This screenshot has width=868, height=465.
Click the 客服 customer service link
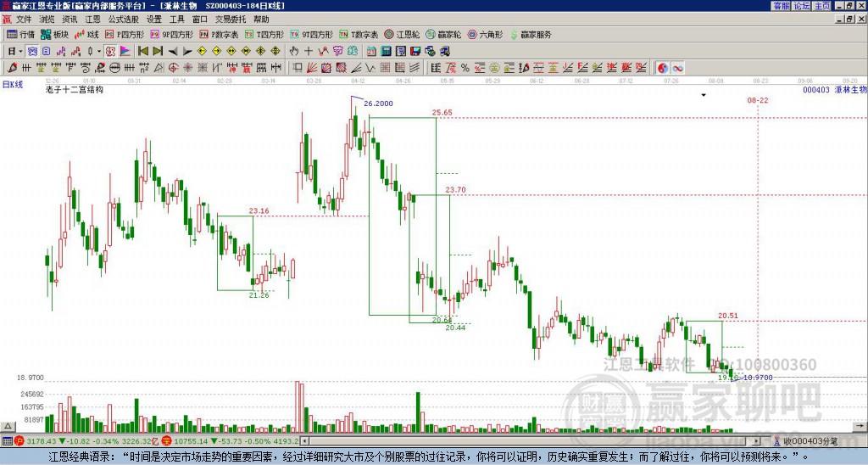[781, 6]
